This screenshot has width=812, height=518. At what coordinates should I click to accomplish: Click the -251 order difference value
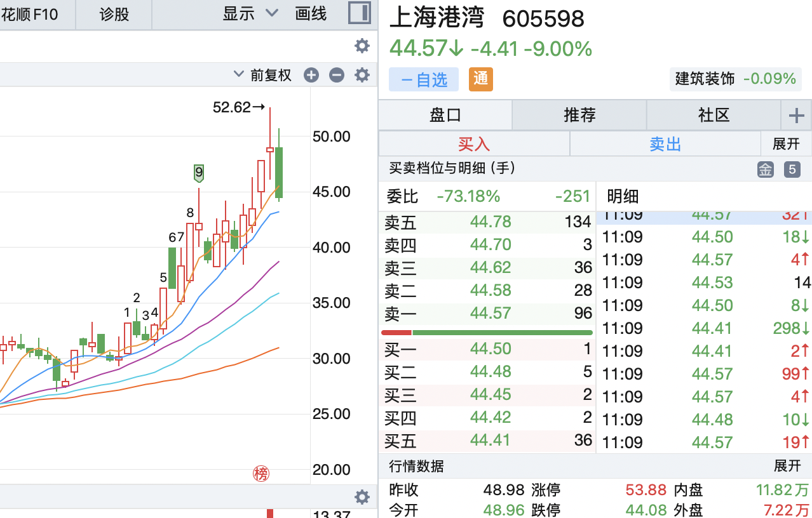point(572,197)
